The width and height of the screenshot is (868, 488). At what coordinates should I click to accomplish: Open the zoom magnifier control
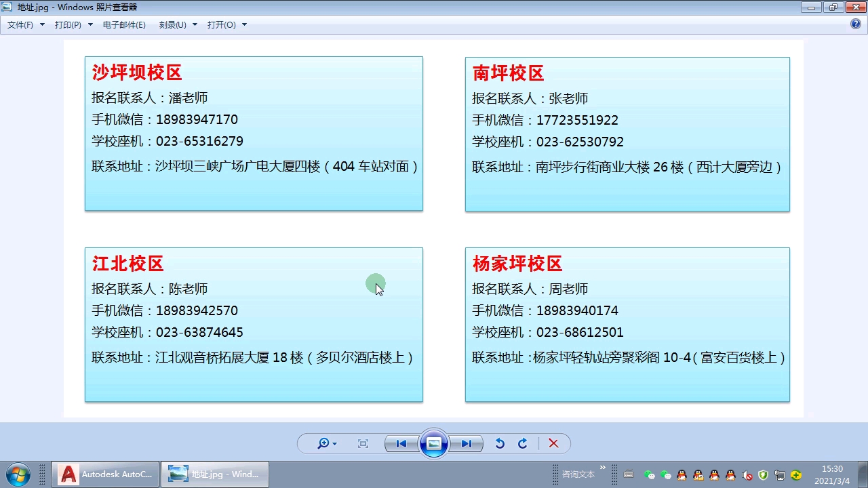point(323,443)
